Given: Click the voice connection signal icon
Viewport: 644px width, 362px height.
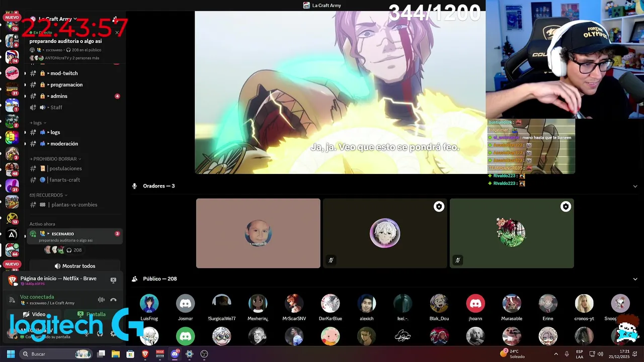Looking at the screenshot, I should pos(12,300).
